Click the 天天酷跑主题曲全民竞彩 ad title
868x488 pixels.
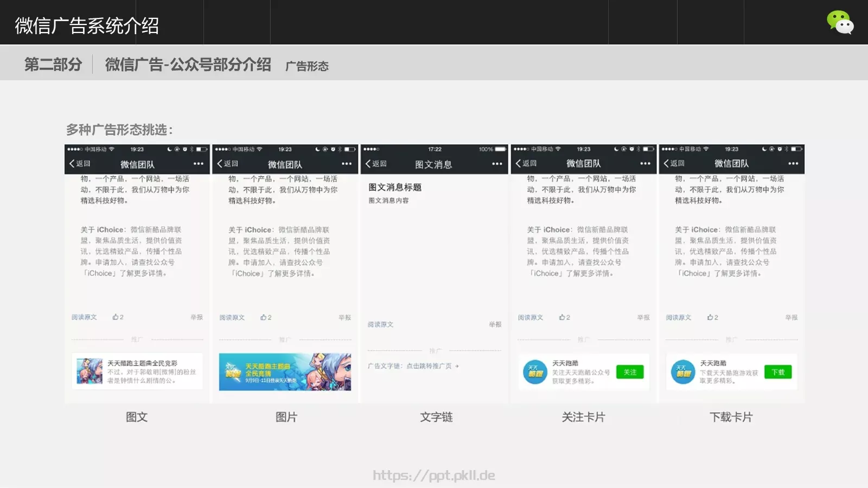click(142, 363)
